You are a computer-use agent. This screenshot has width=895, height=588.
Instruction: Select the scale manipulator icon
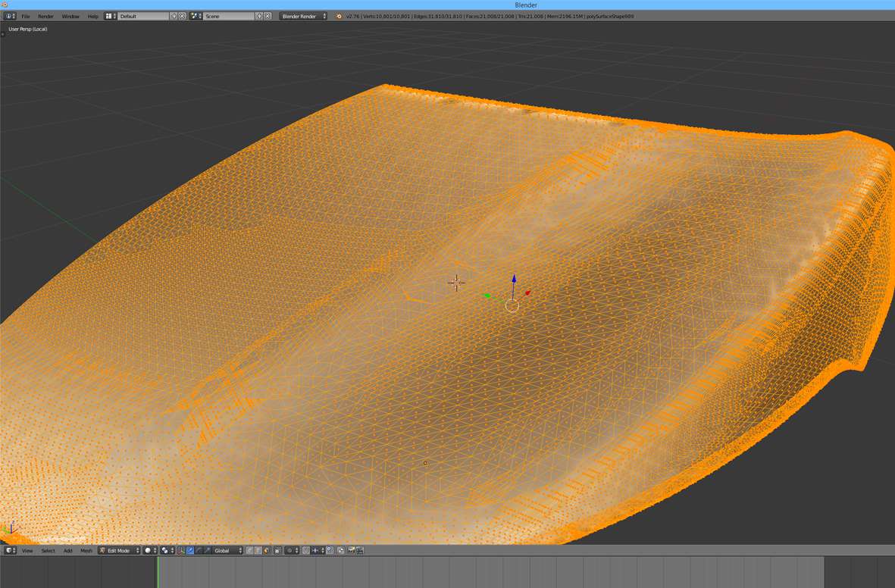[207, 550]
